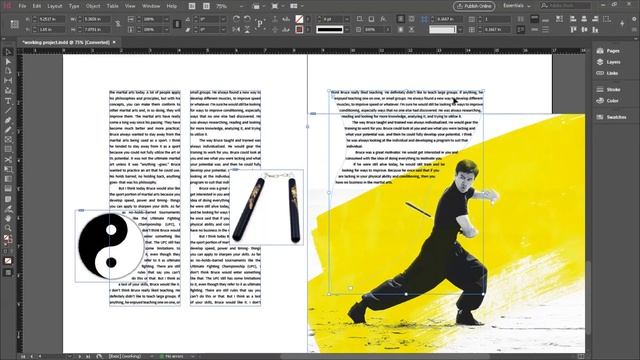This screenshot has height=360, width=640.
Task: Open rotation angle dropdown arrow
Action: coord(223,19)
